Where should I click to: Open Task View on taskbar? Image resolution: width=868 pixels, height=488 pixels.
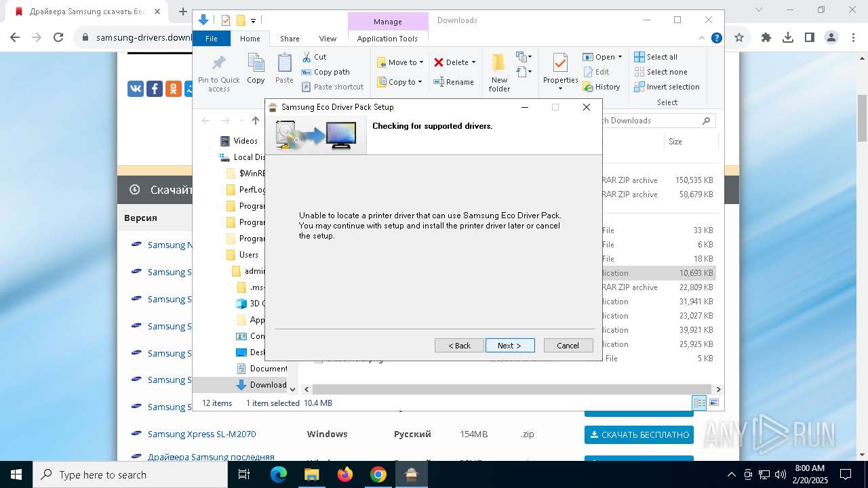pos(245,474)
